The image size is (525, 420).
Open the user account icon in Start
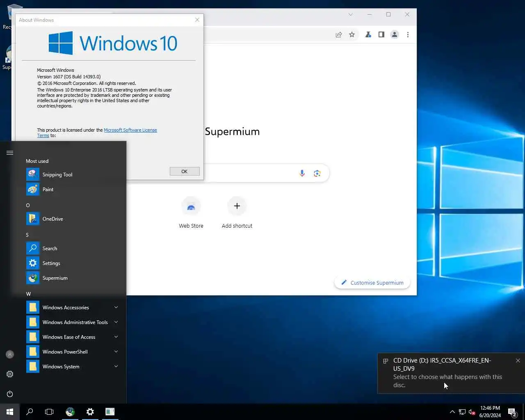pos(10,354)
